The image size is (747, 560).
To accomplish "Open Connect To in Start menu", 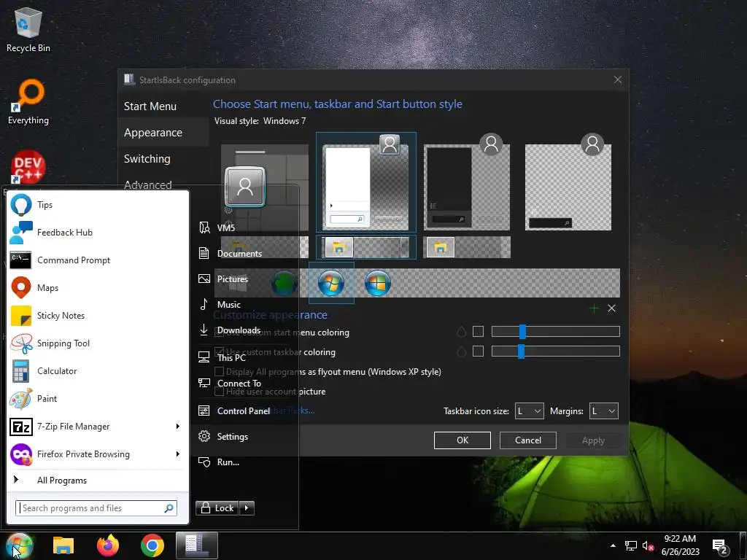I will coord(239,384).
